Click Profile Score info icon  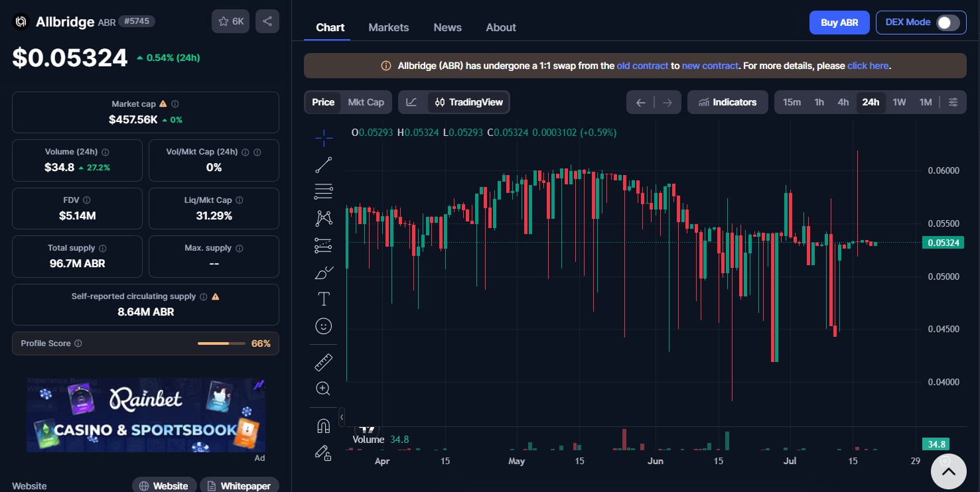click(x=78, y=343)
